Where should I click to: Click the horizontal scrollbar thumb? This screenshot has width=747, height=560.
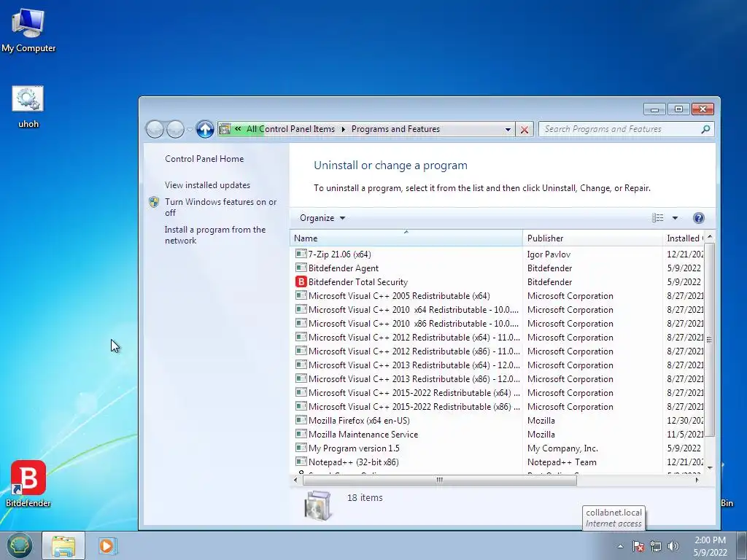(x=440, y=480)
